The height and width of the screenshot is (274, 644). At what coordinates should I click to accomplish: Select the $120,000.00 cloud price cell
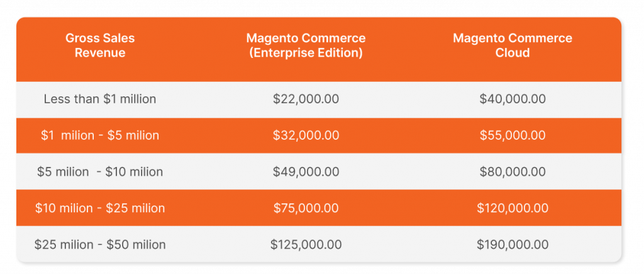(x=512, y=208)
